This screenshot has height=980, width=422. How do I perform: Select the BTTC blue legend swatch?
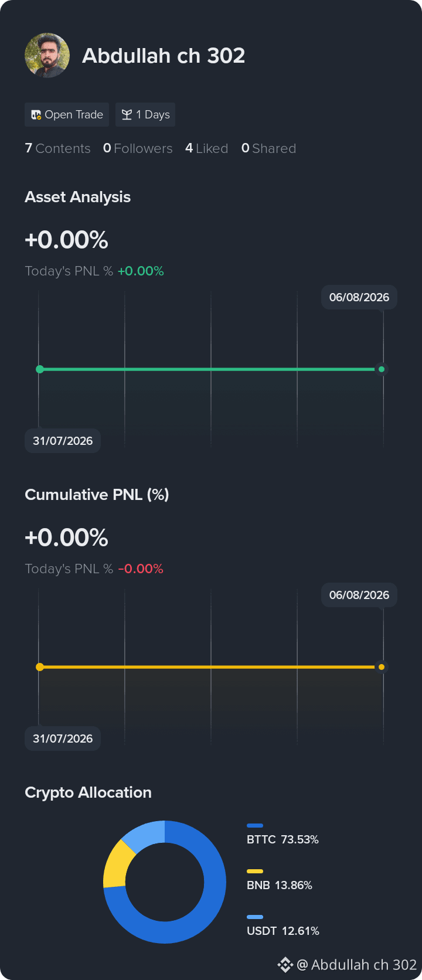255,825
